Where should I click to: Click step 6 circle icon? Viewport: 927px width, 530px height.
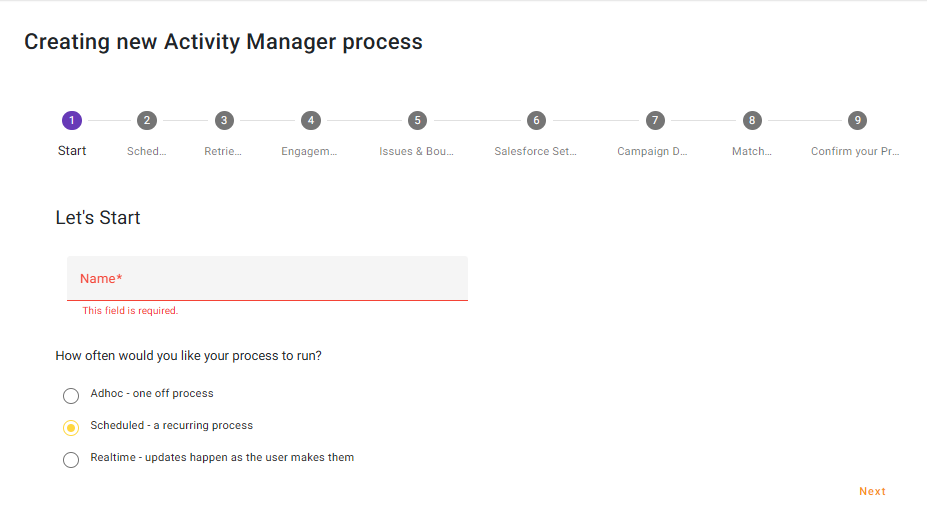(x=536, y=120)
